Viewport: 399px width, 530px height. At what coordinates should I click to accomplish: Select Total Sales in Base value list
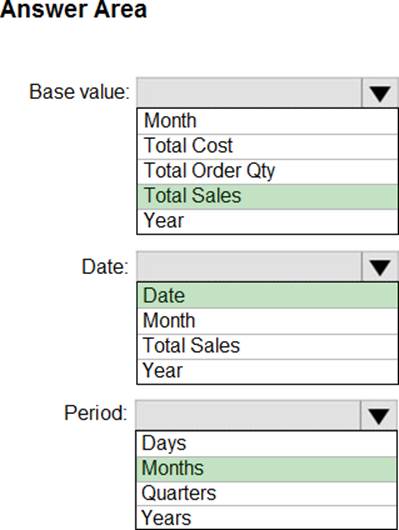point(267,197)
